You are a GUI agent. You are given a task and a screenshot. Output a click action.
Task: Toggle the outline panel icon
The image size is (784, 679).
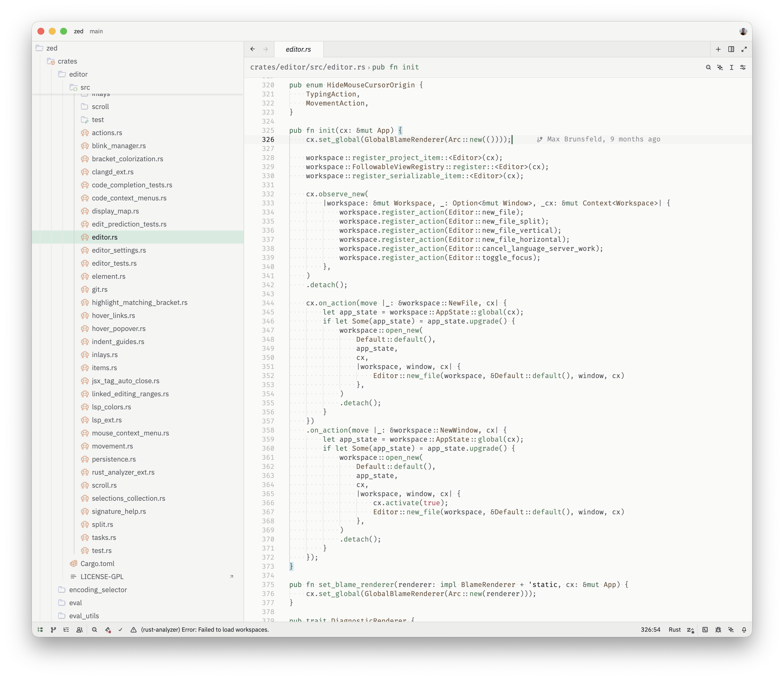coord(66,629)
